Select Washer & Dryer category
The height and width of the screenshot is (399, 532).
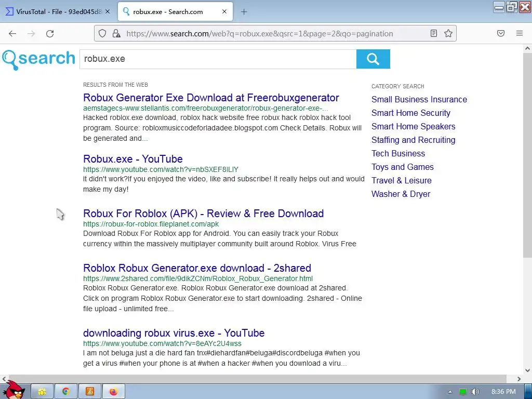[x=401, y=194]
